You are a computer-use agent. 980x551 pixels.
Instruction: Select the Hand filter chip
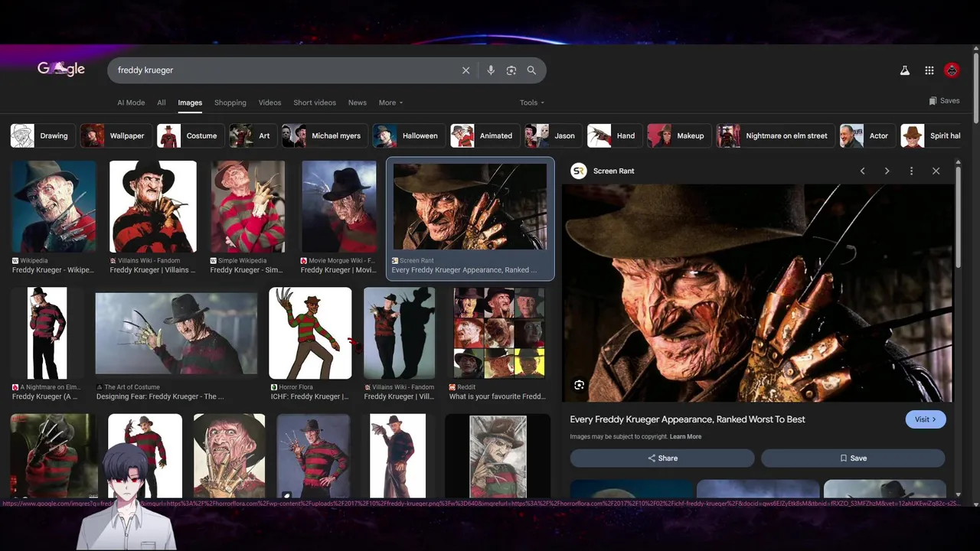coord(615,135)
